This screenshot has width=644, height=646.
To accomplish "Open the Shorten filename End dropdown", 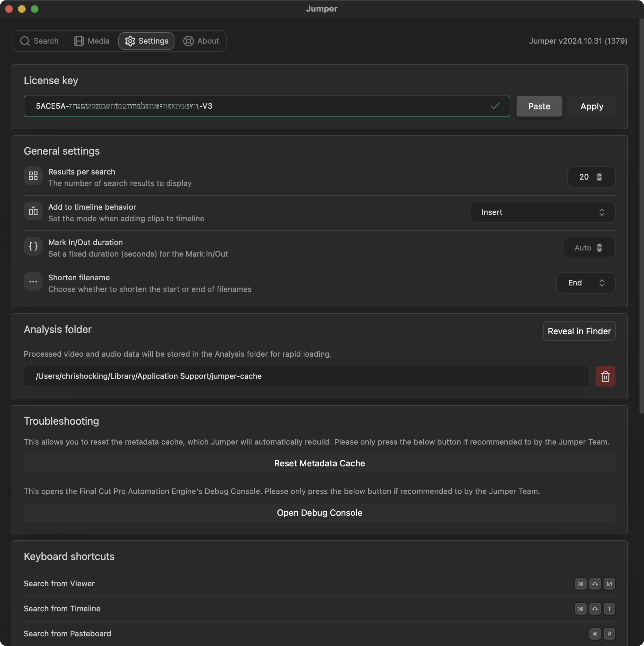I will (585, 283).
